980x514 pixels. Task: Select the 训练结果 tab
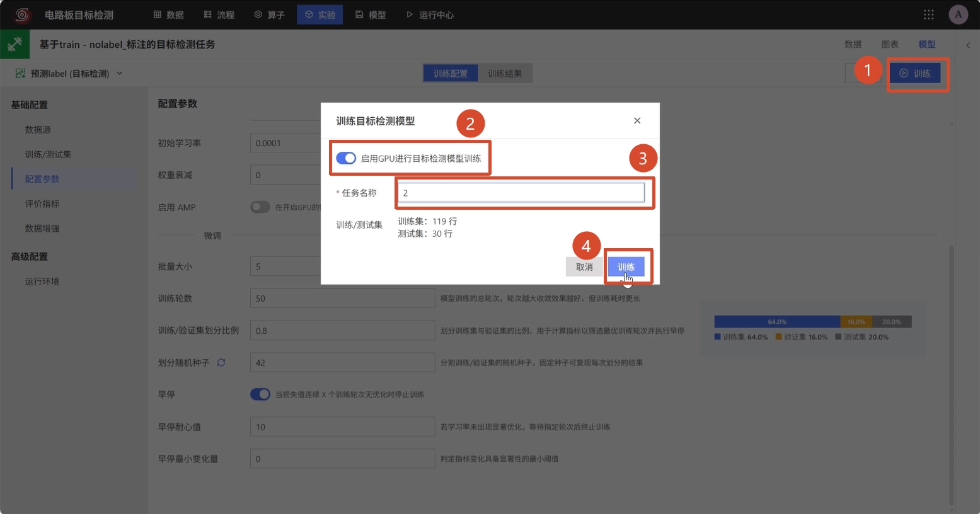[505, 74]
